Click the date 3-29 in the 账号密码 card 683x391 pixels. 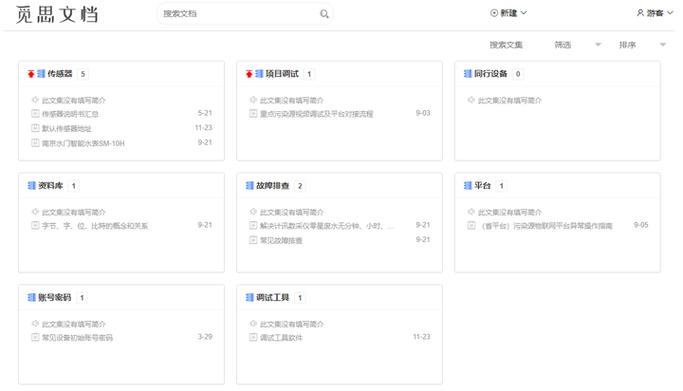205,337
